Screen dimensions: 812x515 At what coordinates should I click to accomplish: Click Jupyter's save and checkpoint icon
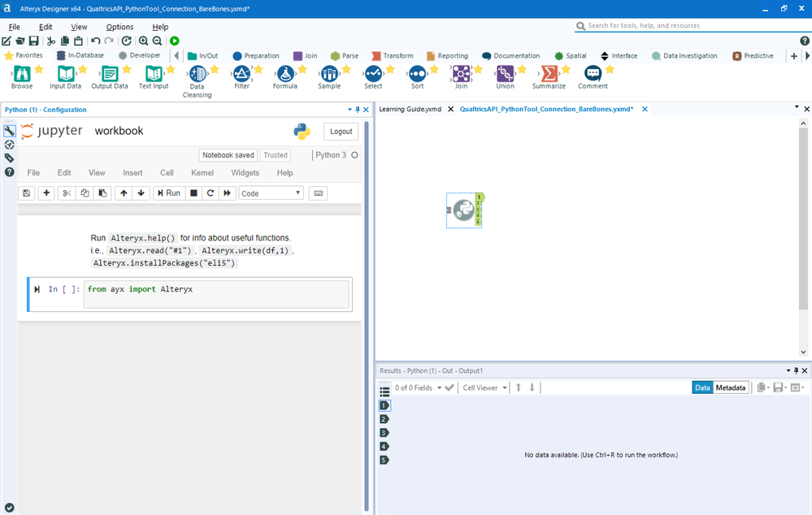tap(26, 193)
